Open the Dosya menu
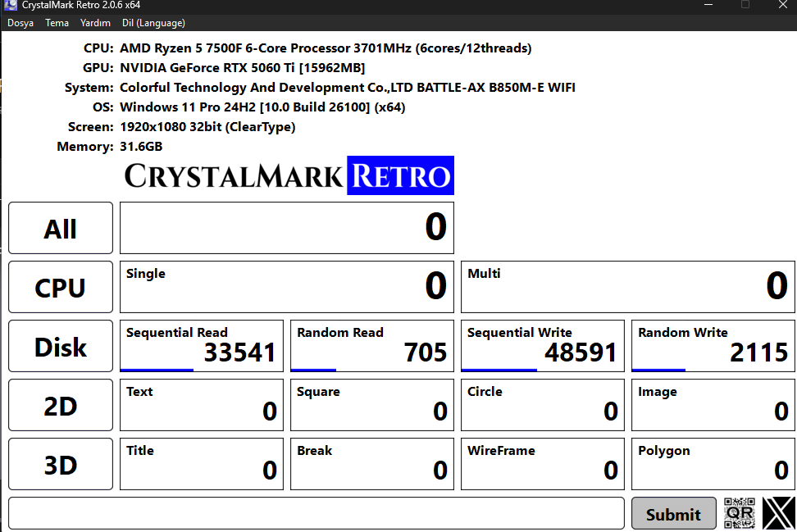797x532 pixels. (20, 23)
